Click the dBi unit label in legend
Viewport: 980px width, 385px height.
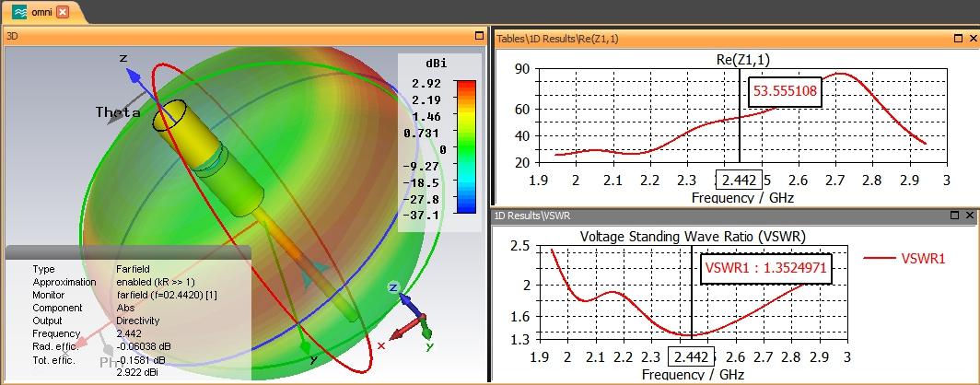[x=437, y=64]
